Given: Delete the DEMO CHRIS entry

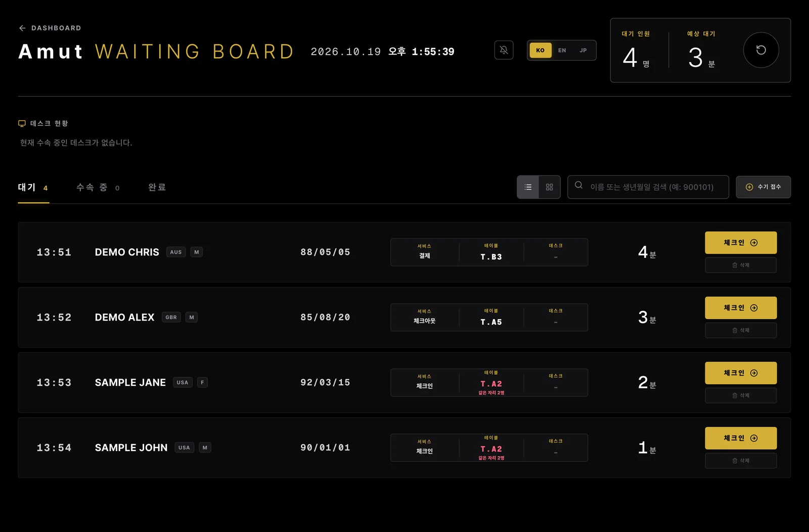Looking at the screenshot, I should pos(741,265).
